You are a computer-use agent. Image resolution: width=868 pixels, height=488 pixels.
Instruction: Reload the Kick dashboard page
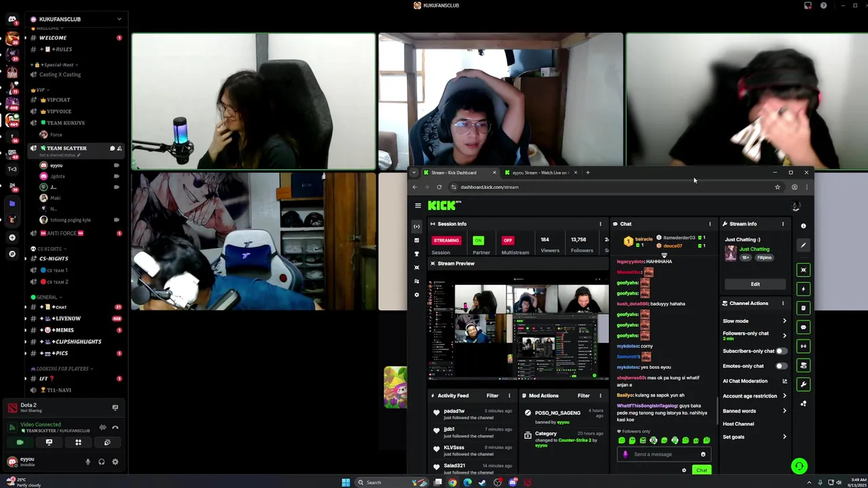tap(439, 187)
